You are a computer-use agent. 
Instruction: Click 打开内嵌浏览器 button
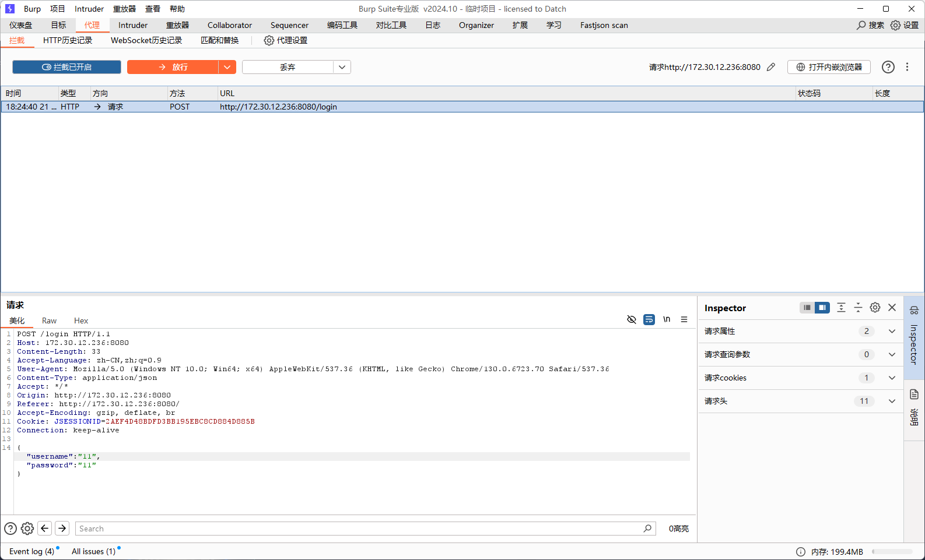pyautogui.click(x=829, y=67)
